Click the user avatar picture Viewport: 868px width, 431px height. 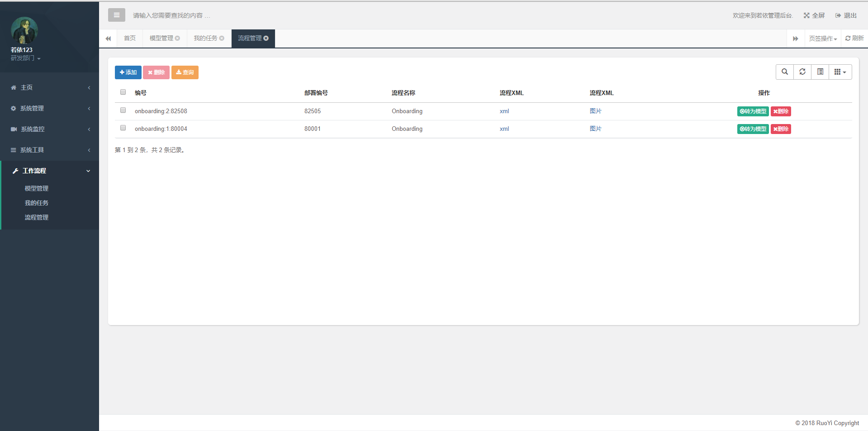point(24,30)
